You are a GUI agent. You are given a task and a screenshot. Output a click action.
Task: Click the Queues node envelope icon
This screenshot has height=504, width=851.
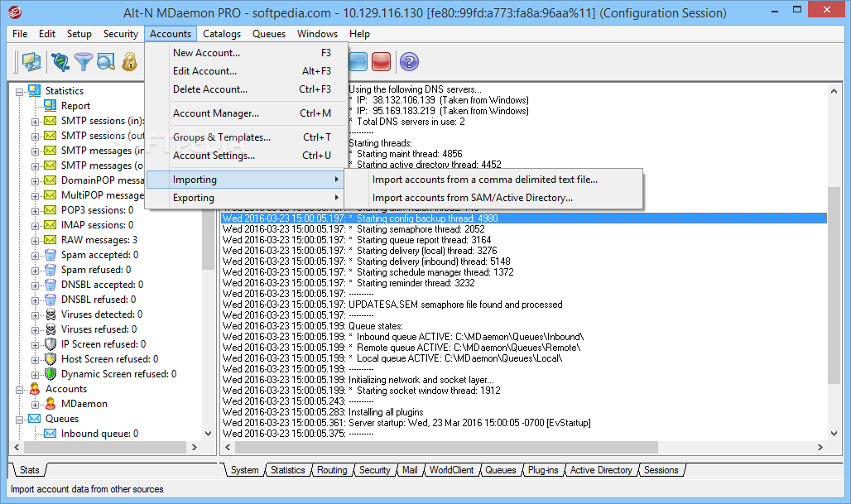[34, 418]
